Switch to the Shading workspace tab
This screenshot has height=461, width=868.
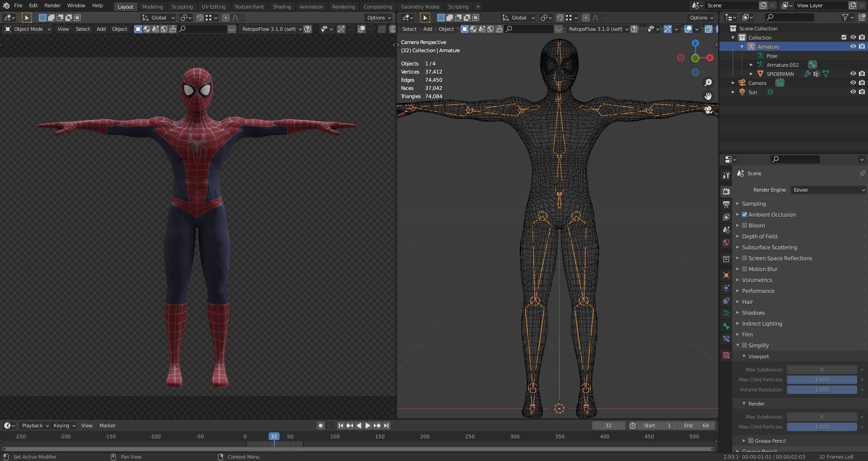(x=282, y=7)
